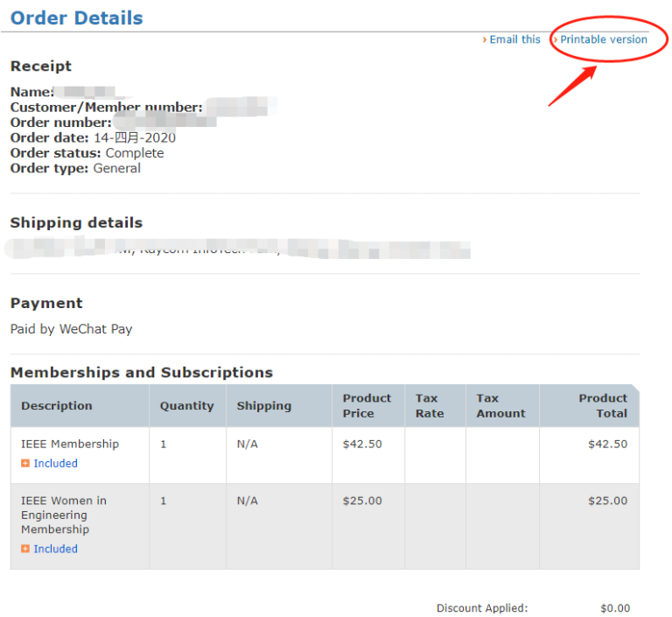The height and width of the screenshot is (617, 672).
Task: Click the Product Total column header
Action: click(x=602, y=406)
